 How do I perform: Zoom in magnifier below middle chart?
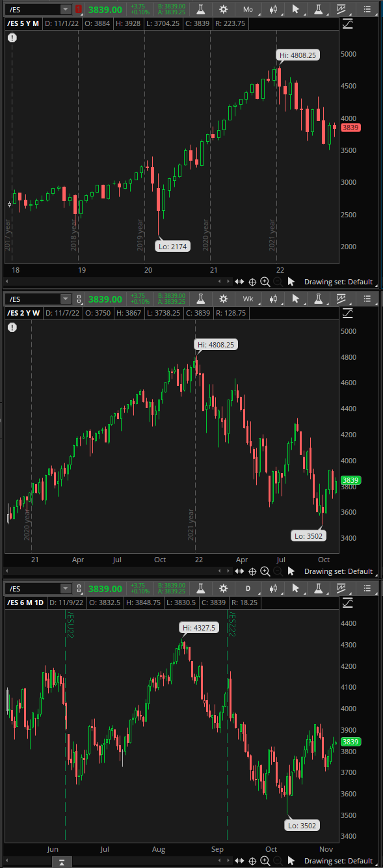(265, 571)
